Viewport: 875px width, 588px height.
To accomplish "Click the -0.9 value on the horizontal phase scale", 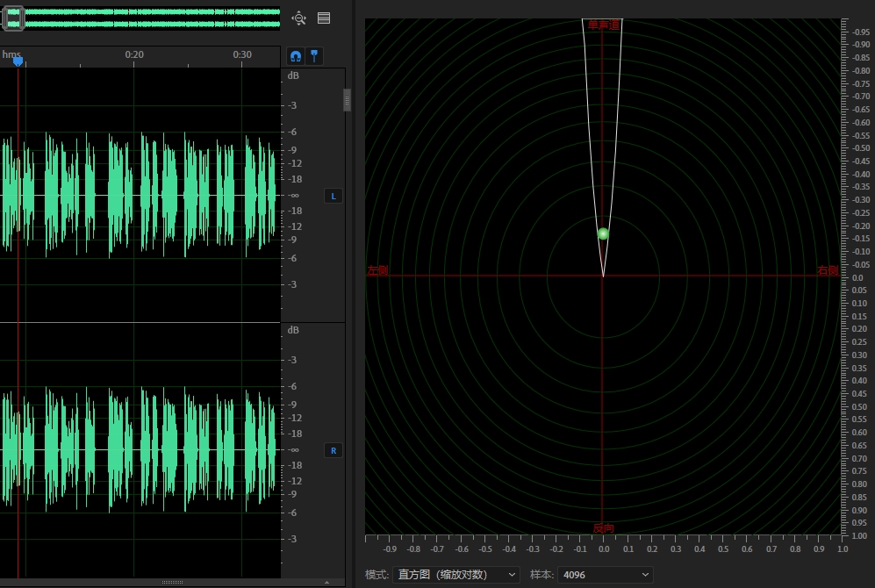I will [390, 549].
